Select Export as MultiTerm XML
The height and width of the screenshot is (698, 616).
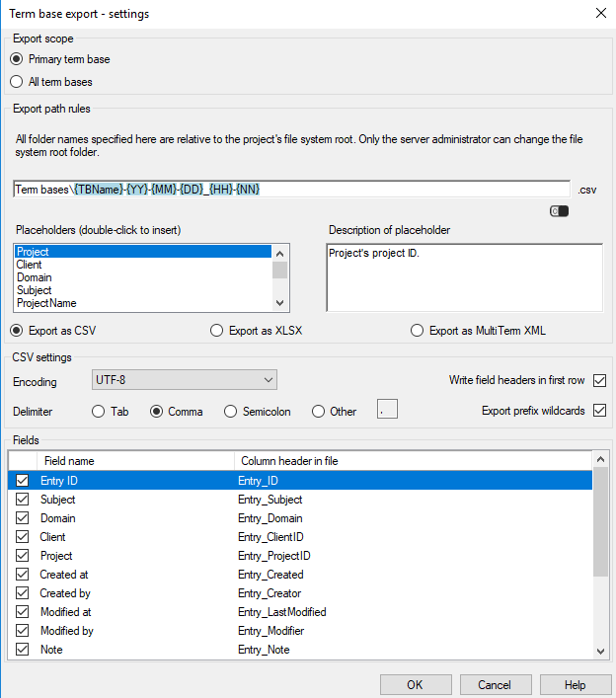(419, 331)
